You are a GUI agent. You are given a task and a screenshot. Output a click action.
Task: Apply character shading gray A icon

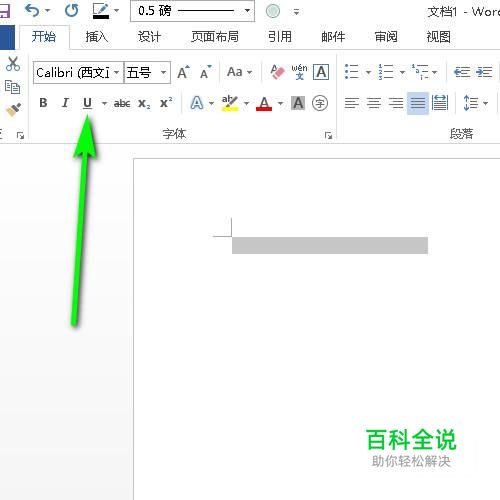[298, 103]
